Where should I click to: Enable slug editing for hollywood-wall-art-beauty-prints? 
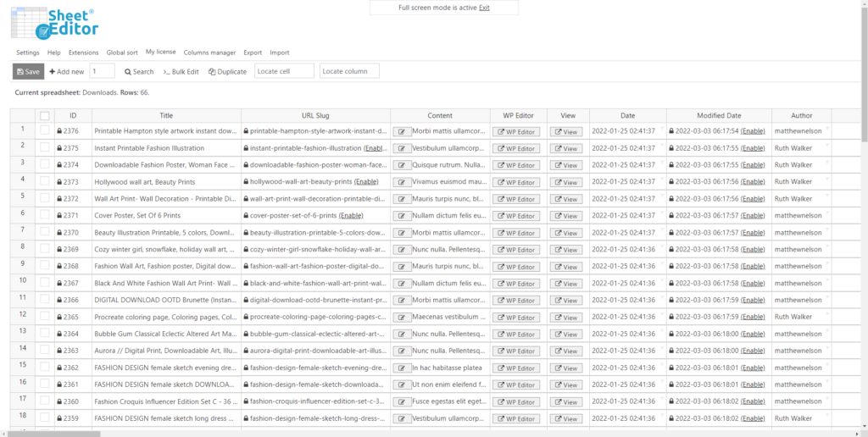[x=366, y=182]
